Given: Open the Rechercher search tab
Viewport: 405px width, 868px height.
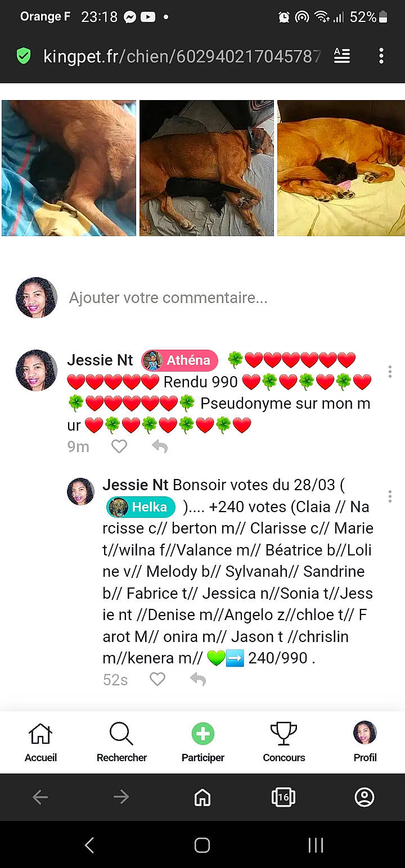Looking at the screenshot, I should click(x=121, y=742).
